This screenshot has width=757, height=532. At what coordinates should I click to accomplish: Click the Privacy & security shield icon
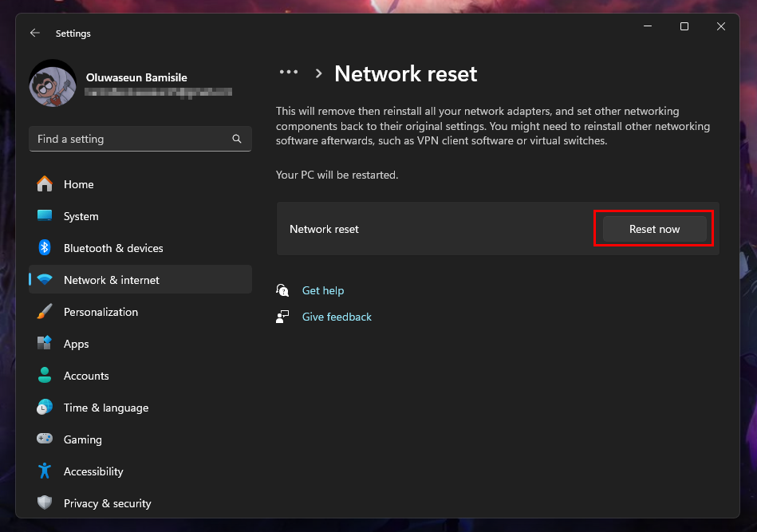(x=45, y=503)
